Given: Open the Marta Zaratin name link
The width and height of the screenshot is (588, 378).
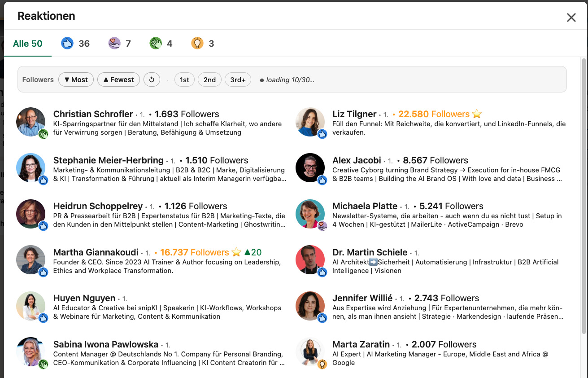Looking at the screenshot, I should 361,344.
